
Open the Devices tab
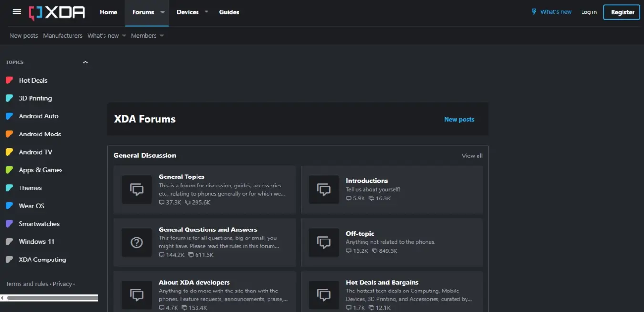(187, 12)
